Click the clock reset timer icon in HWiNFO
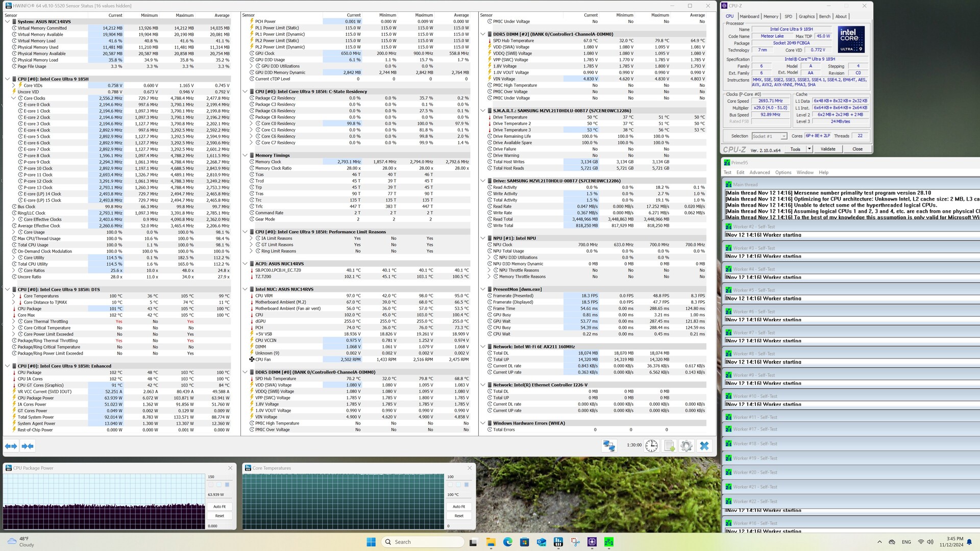Image resolution: width=980 pixels, height=551 pixels. coord(651,445)
